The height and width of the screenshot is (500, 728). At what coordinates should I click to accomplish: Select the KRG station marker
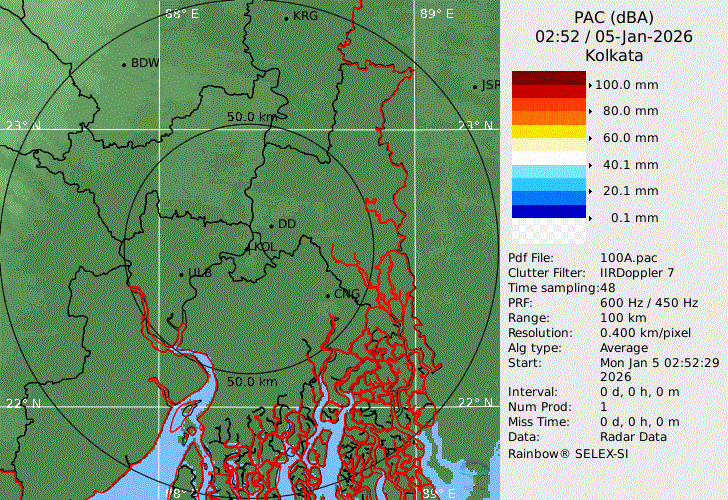point(286,18)
